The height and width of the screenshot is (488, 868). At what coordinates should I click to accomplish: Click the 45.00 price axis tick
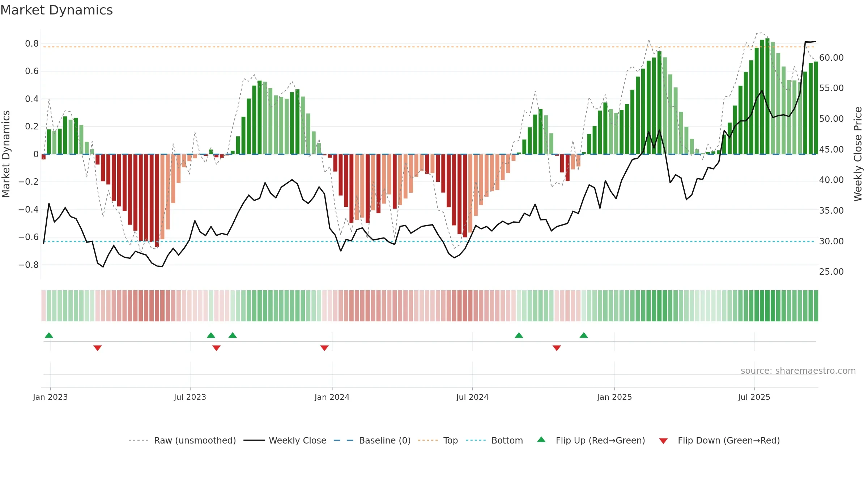[x=831, y=149]
